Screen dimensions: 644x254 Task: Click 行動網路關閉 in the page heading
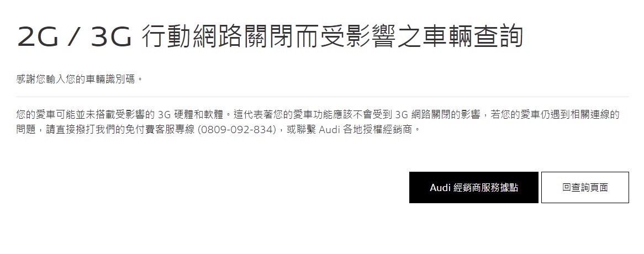pos(217,36)
